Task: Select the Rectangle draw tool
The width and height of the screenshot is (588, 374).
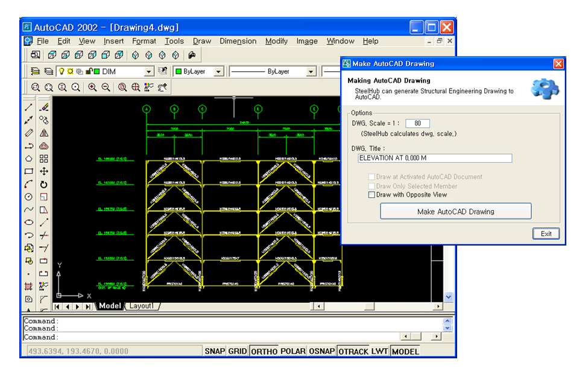Action: pos(29,171)
